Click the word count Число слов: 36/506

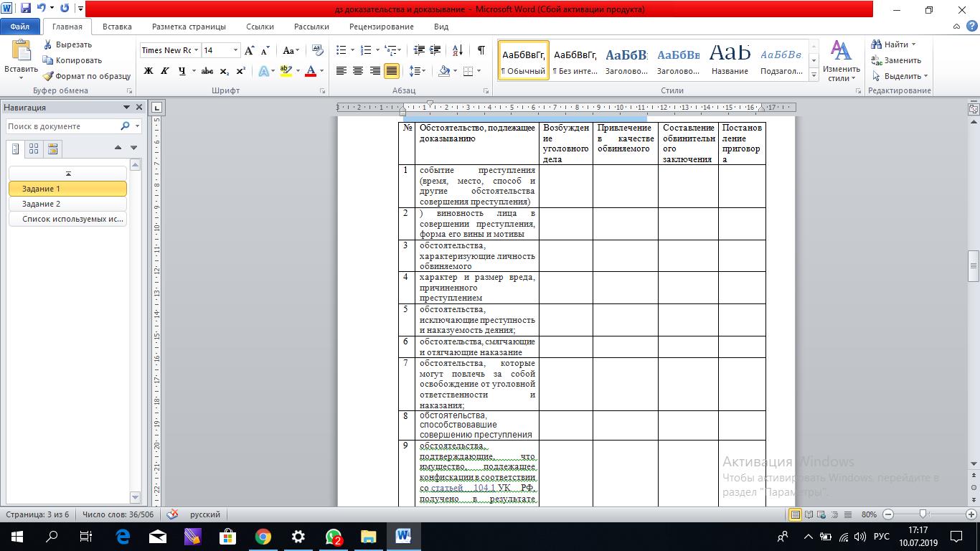[118, 514]
